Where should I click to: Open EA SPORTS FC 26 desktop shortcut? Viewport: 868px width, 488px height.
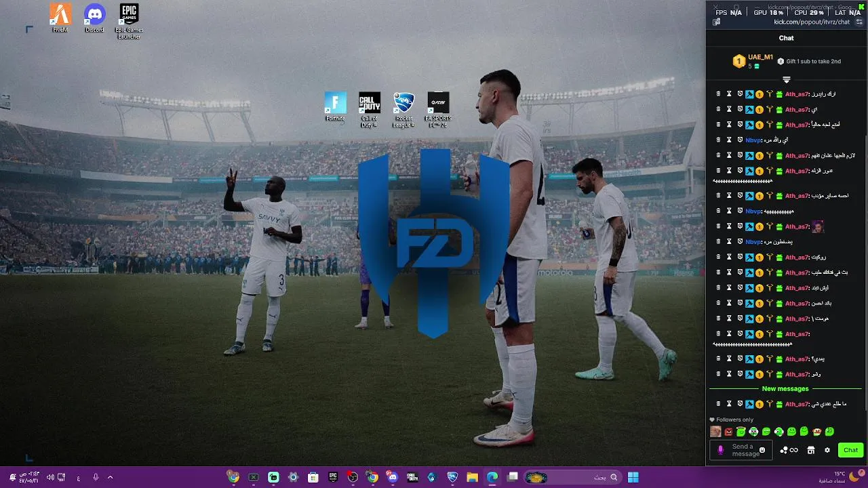pos(438,110)
